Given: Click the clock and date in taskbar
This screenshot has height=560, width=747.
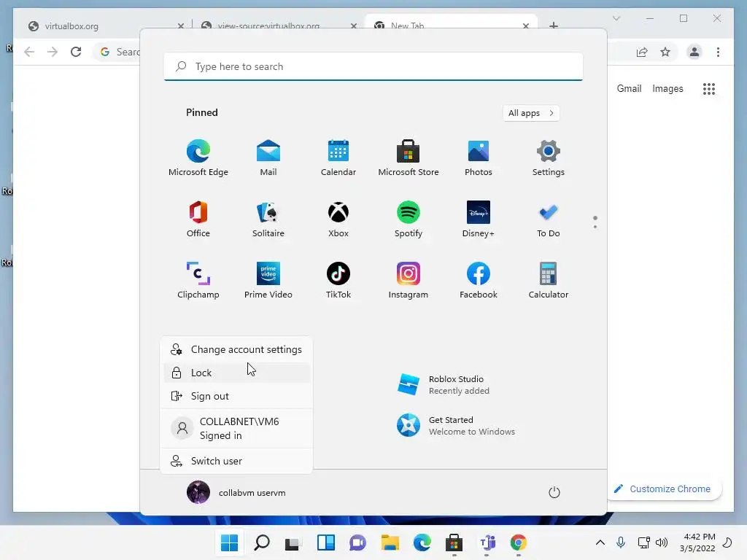Looking at the screenshot, I should click(x=697, y=542).
